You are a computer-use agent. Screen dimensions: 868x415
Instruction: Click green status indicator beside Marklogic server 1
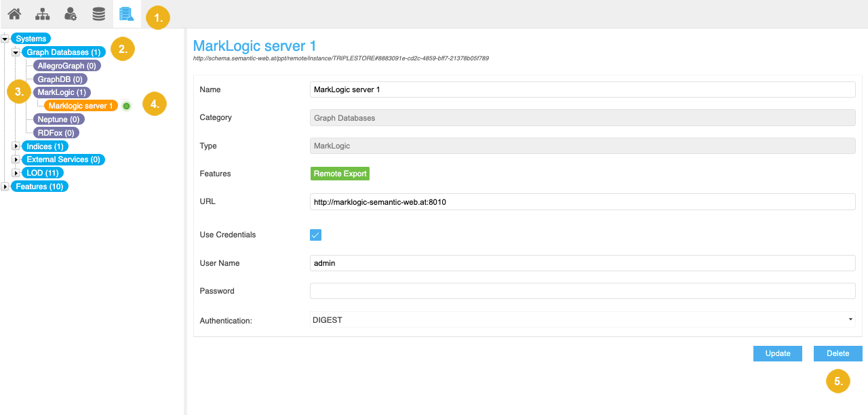[x=126, y=106]
